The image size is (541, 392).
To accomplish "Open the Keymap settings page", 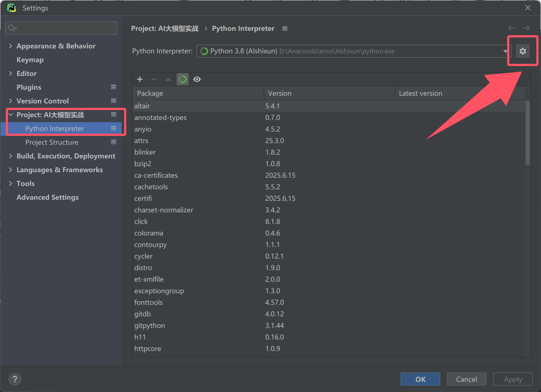I will [x=30, y=60].
